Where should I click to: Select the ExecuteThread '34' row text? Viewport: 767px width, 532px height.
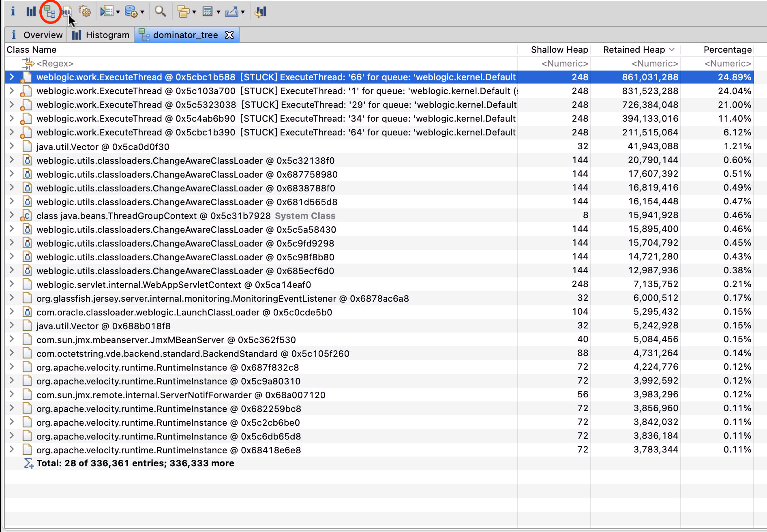(276, 118)
